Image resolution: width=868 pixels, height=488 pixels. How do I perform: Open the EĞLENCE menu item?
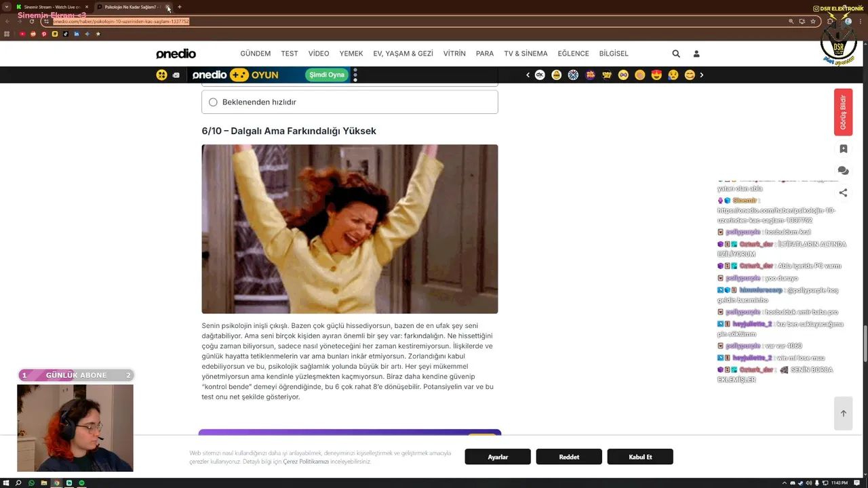coord(573,54)
